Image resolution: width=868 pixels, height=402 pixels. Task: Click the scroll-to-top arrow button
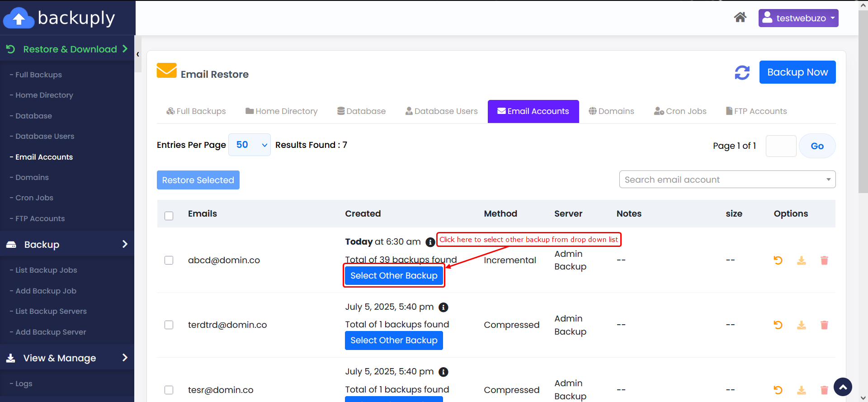tap(843, 387)
